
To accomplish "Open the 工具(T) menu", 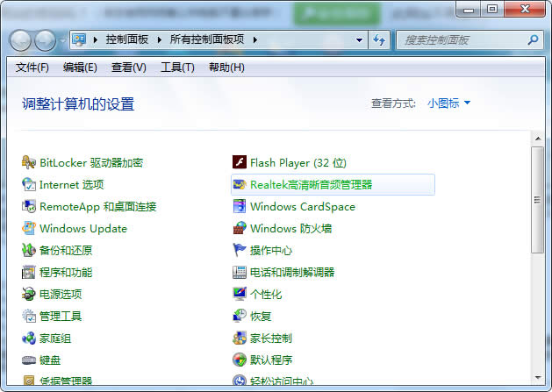I will pos(176,68).
